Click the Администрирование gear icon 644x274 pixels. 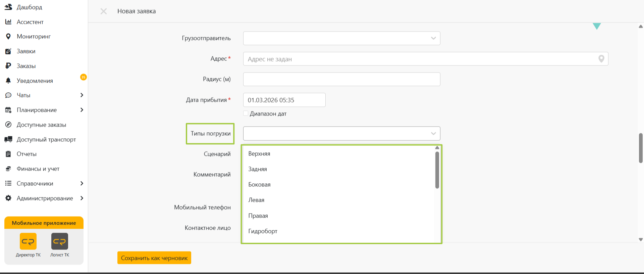point(8,198)
